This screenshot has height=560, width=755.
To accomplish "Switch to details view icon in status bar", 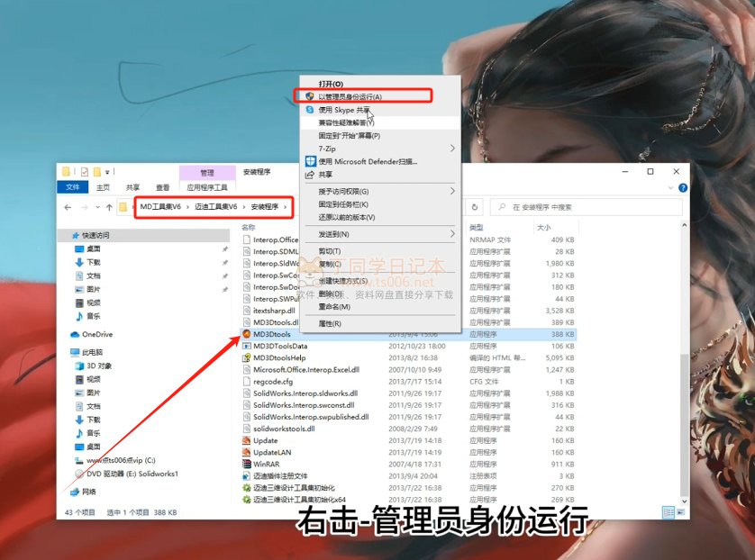I will tap(669, 512).
